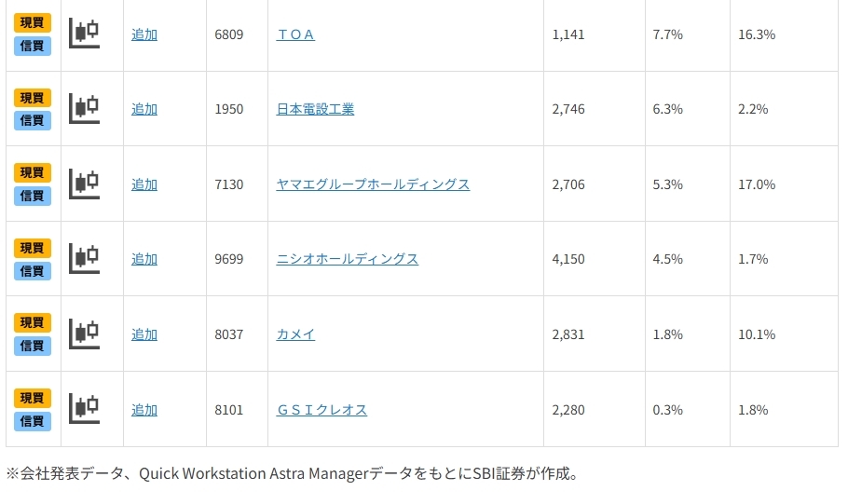Click 現買 button in TOA row
The height and width of the screenshot is (504, 848).
33,22
